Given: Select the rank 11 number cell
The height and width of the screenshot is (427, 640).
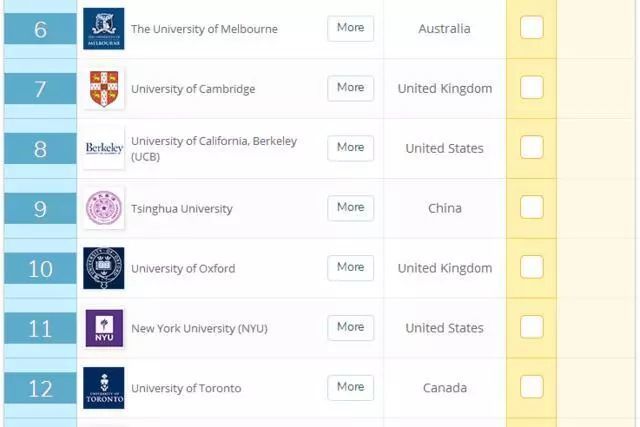Looking at the screenshot, I should (40, 329).
